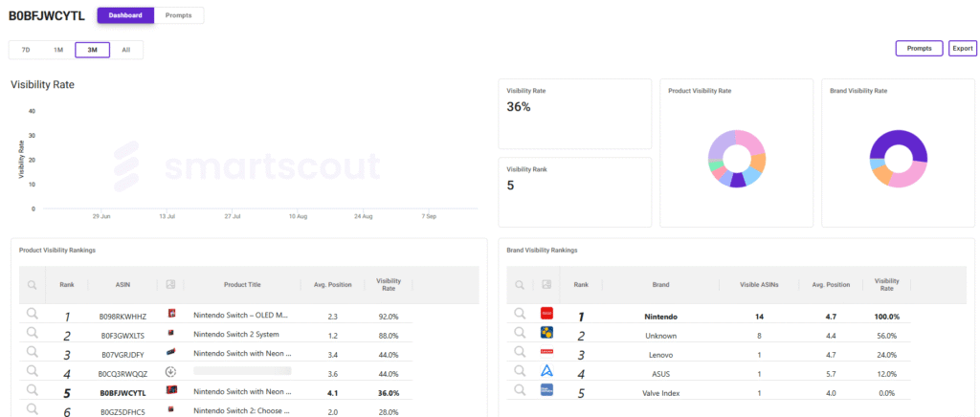Click magnifier icon in Lenovo brand row
Viewport: 980px width, 417px height.
pyautogui.click(x=520, y=353)
